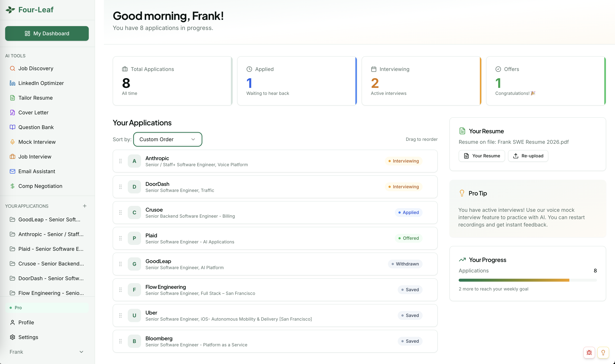Viewport: 615px width, 364px height.
Task: Go to Settings in the sidebar
Action: pos(28,337)
